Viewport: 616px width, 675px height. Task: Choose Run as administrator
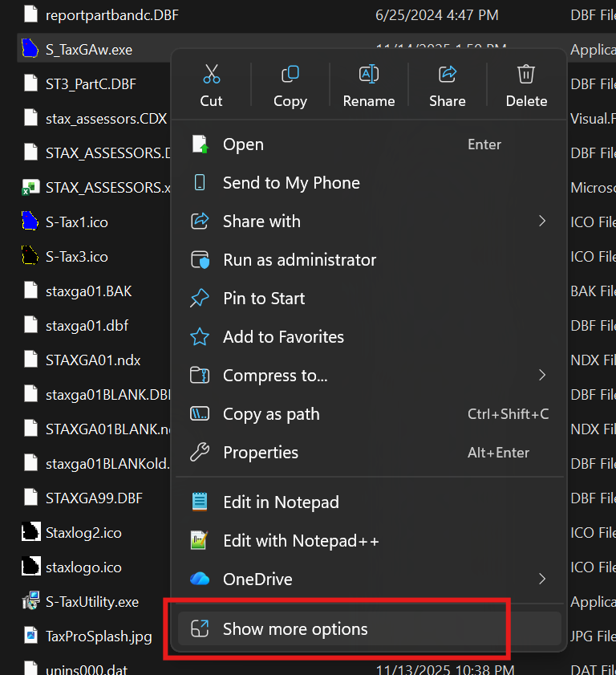tap(299, 260)
